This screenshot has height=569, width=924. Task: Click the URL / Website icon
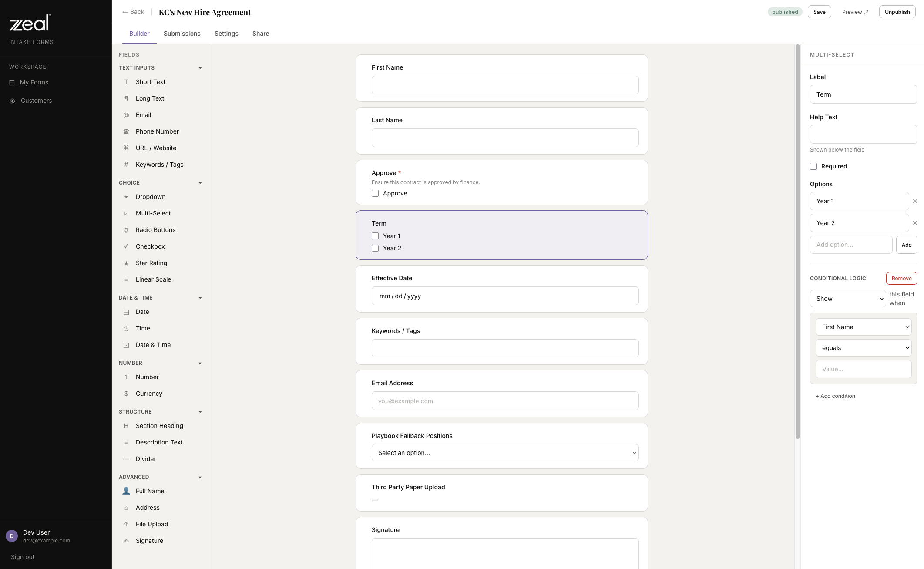point(126,148)
